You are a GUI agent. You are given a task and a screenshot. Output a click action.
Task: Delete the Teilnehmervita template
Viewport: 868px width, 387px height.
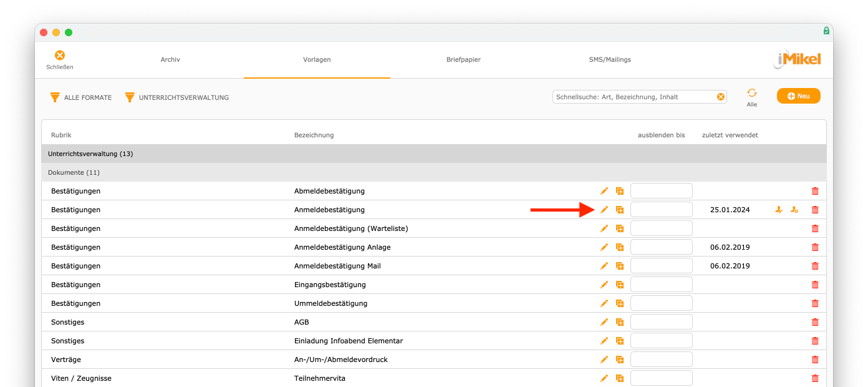coord(815,378)
